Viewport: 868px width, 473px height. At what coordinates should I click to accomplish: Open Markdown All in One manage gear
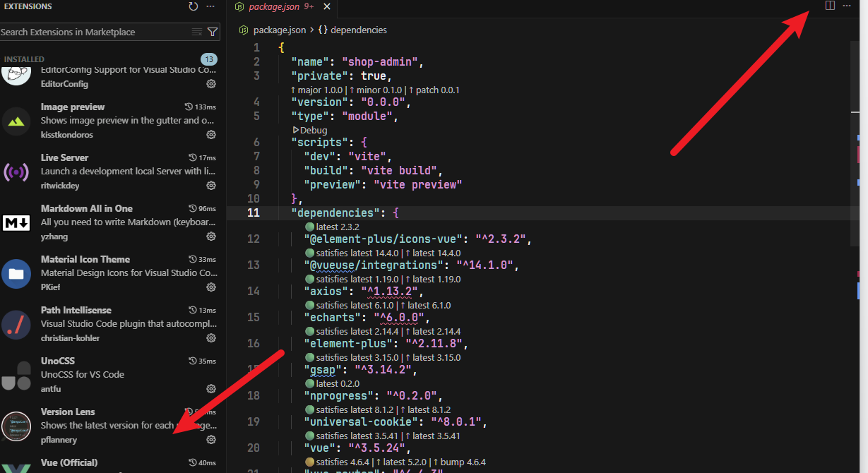(x=210, y=236)
